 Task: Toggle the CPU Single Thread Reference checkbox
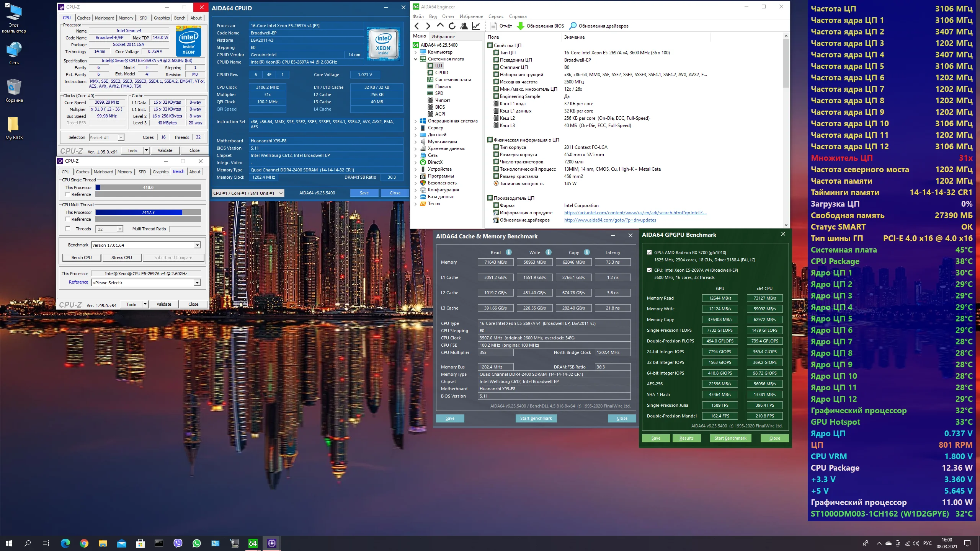coord(68,194)
